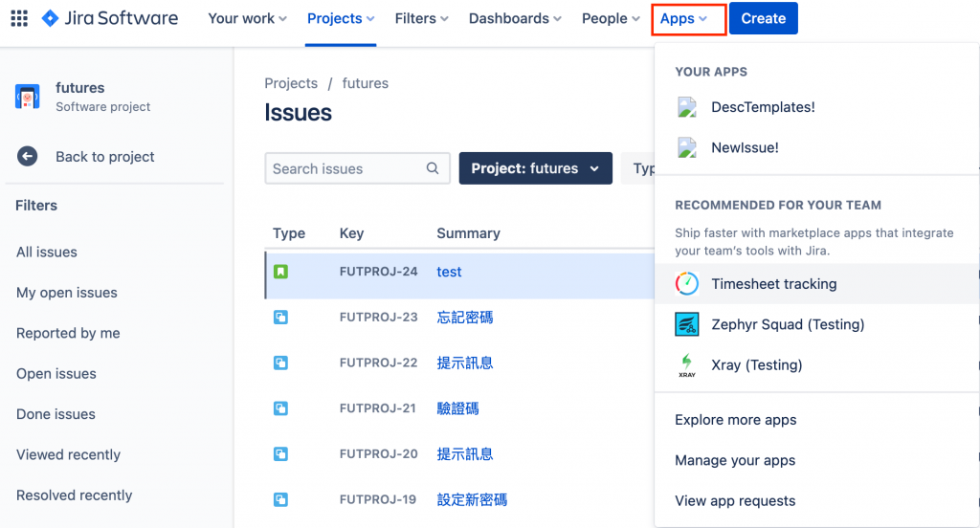
Task: Open the Dashboards dropdown menu
Action: [516, 18]
